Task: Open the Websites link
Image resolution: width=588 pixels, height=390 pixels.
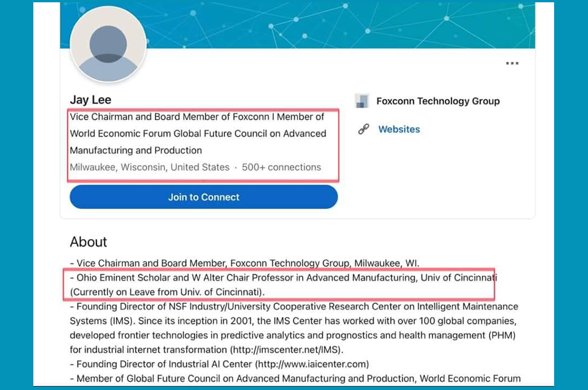Action: click(x=399, y=129)
